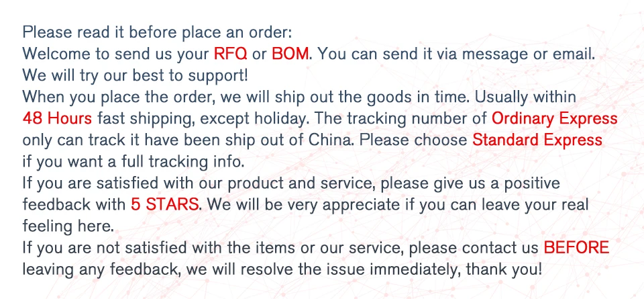Screen dimensions: 644x299
Task: Select the red 48 Hours text
Action: pyautogui.click(x=57, y=119)
